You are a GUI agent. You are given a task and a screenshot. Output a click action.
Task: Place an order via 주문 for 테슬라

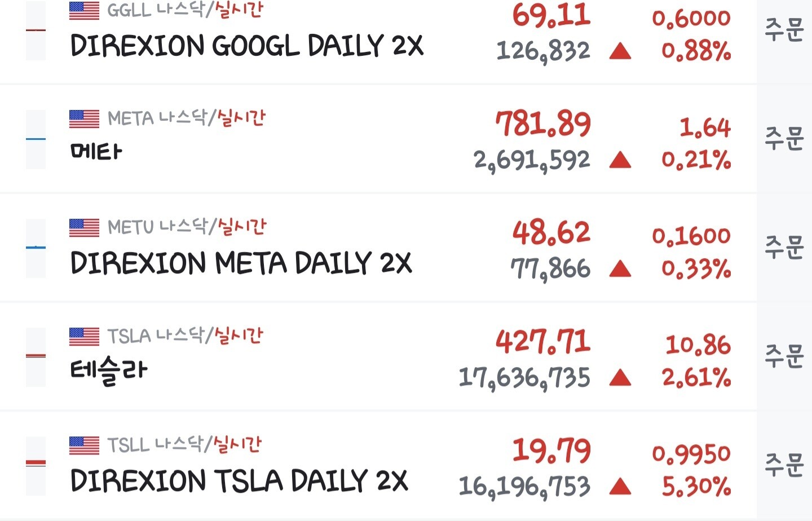tap(784, 356)
